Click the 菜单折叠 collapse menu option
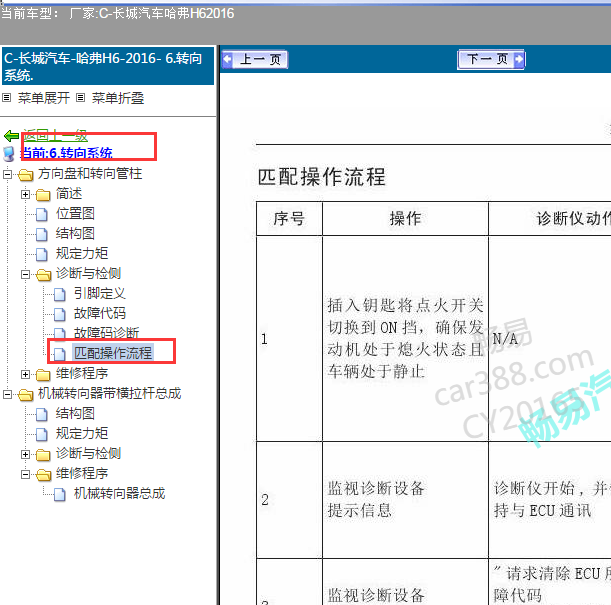Screen dimensions: 611x605 (118, 98)
